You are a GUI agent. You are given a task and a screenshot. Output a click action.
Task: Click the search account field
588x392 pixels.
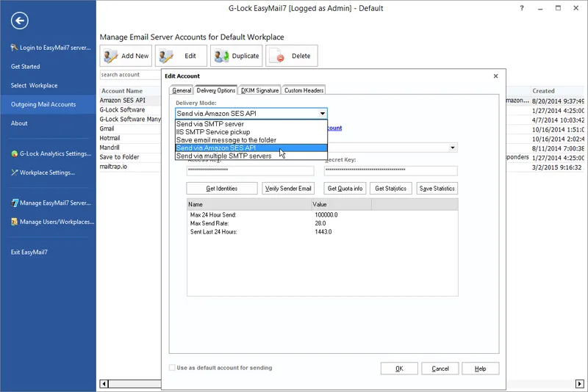pos(130,74)
